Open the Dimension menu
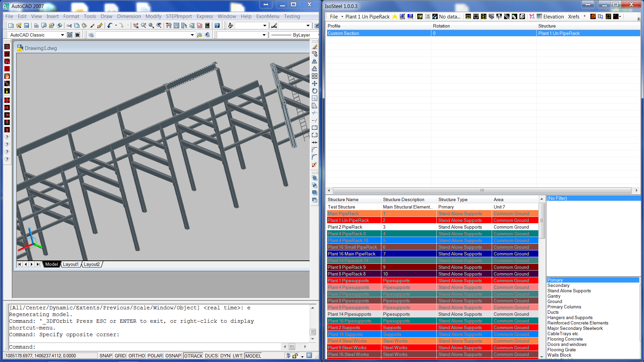Image resolution: width=644 pixels, height=362 pixels. 129,16
